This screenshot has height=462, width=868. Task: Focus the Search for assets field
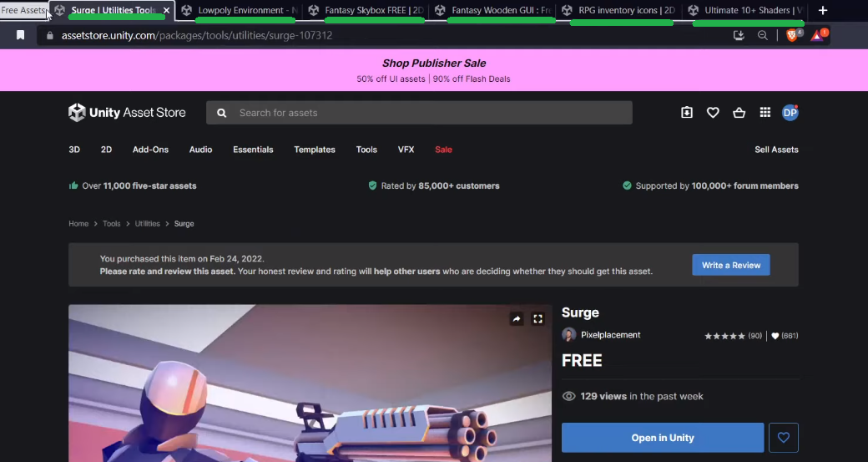[419, 113]
